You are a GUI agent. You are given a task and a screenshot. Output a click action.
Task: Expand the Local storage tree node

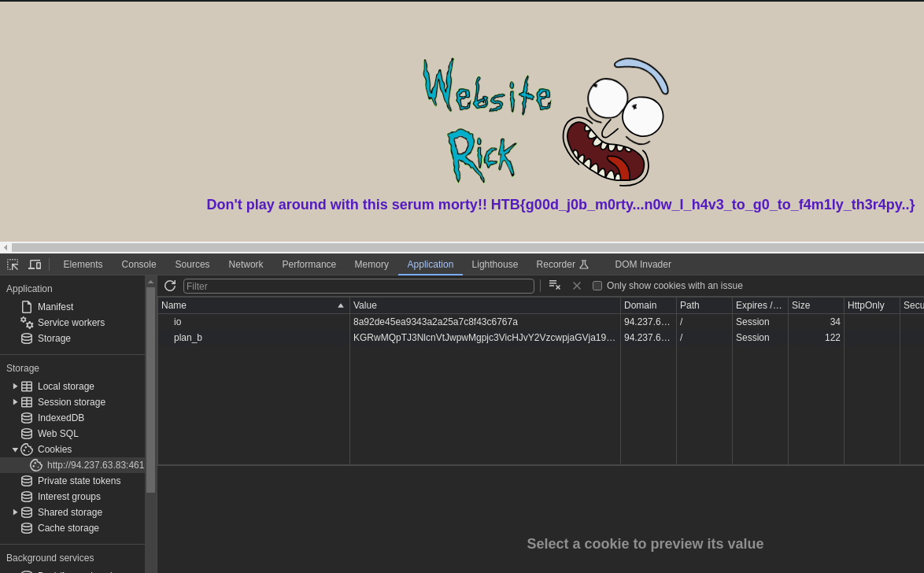(15, 386)
